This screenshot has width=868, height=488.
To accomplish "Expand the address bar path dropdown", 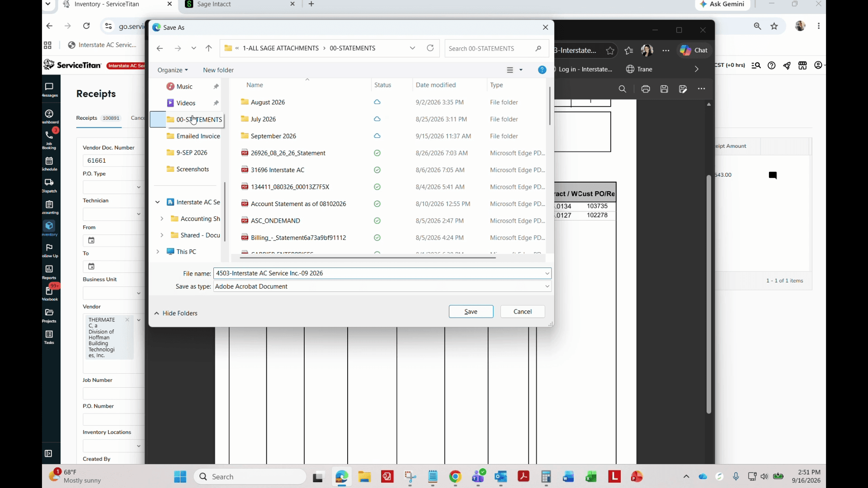I will pos(412,48).
